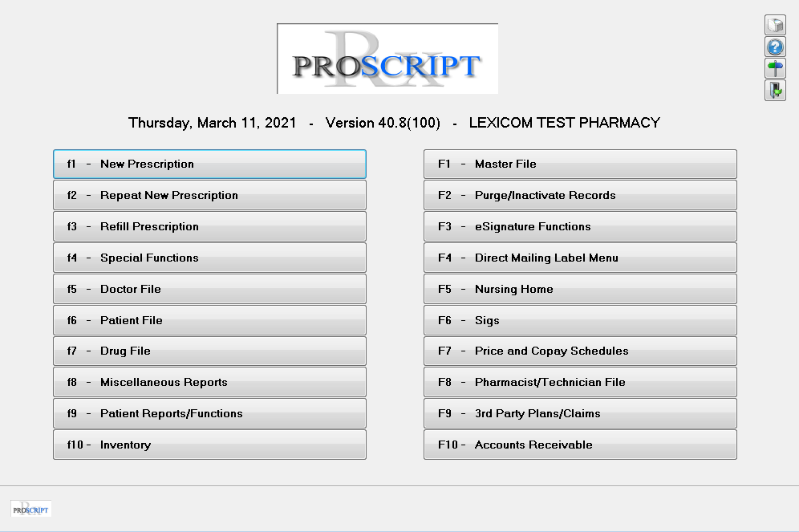Open the Drug File

coord(209,351)
